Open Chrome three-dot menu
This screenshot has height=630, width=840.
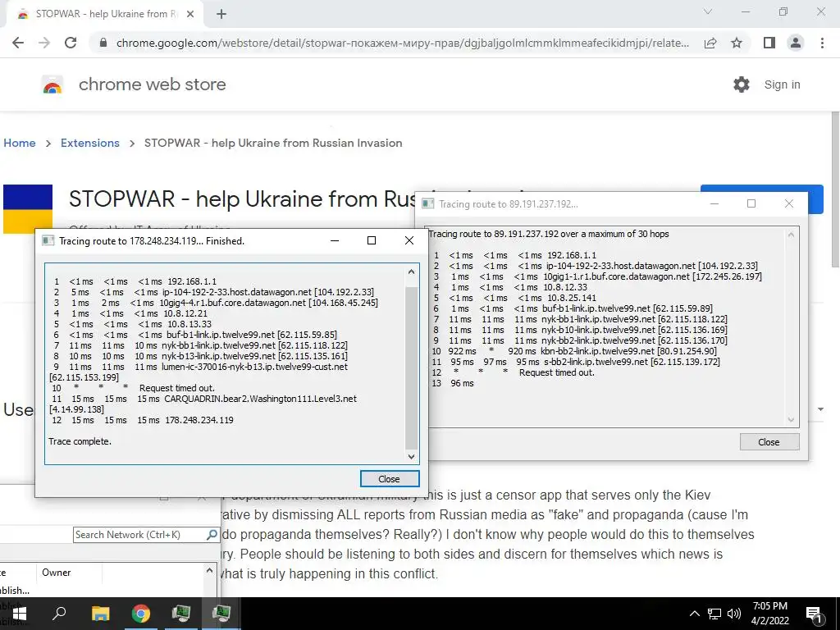point(822,43)
